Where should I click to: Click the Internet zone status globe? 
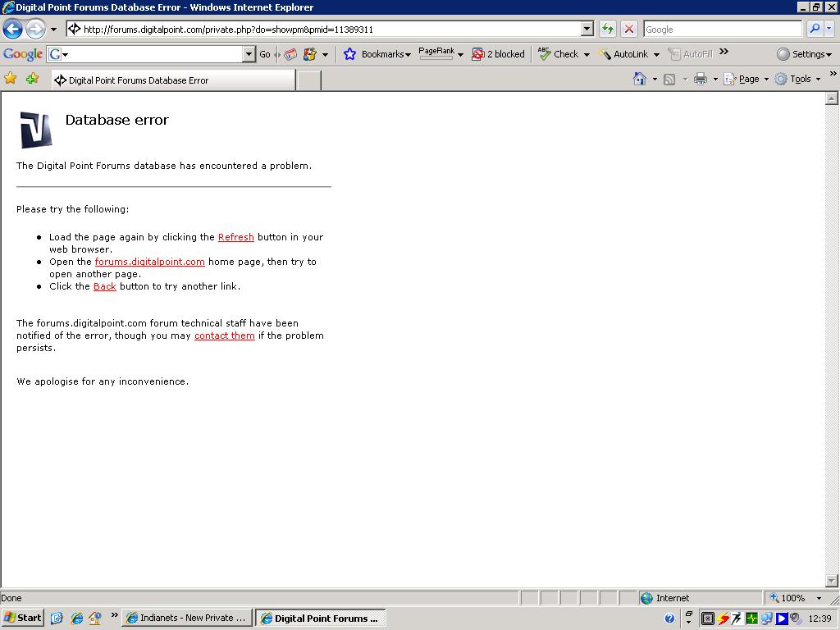click(647, 598)
